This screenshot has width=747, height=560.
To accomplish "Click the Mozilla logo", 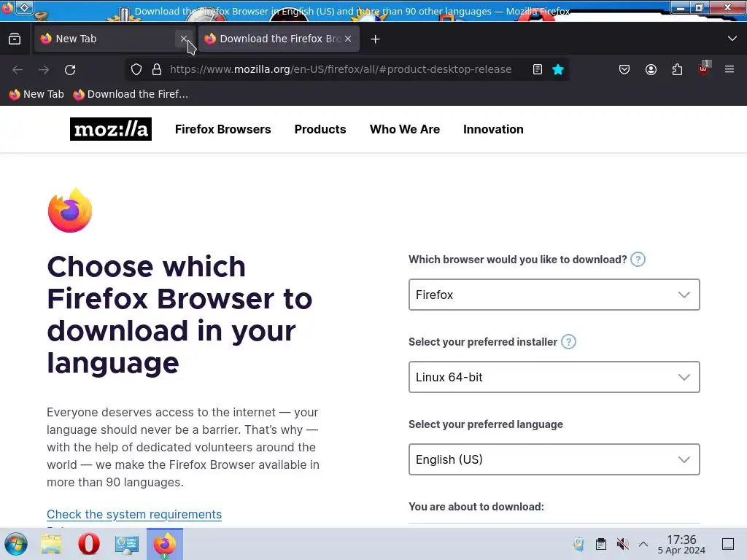I will [111, 129].
